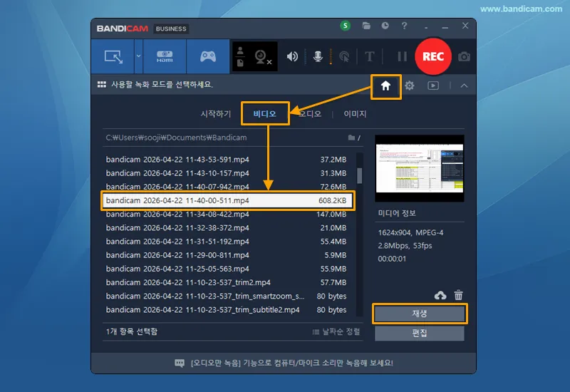Screen dimensions: 570x392
Task: Click the 1개 항목 선택함 status text
Action: [132, 331]
